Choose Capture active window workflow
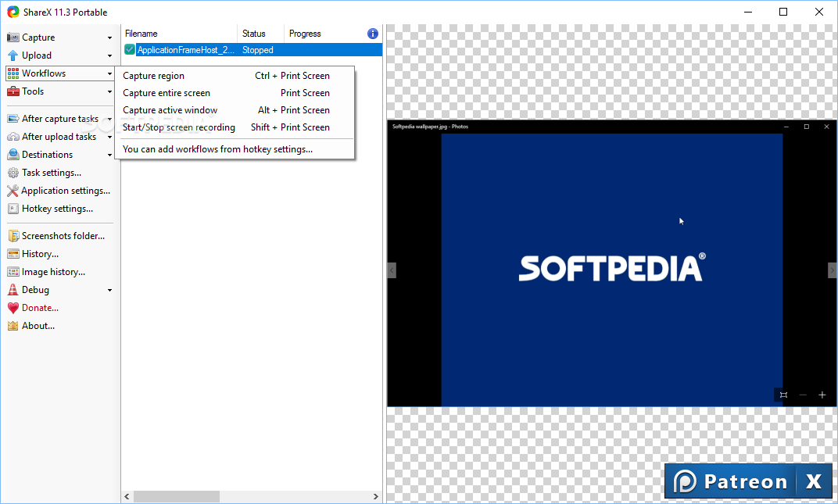 (x=235, y=110)
